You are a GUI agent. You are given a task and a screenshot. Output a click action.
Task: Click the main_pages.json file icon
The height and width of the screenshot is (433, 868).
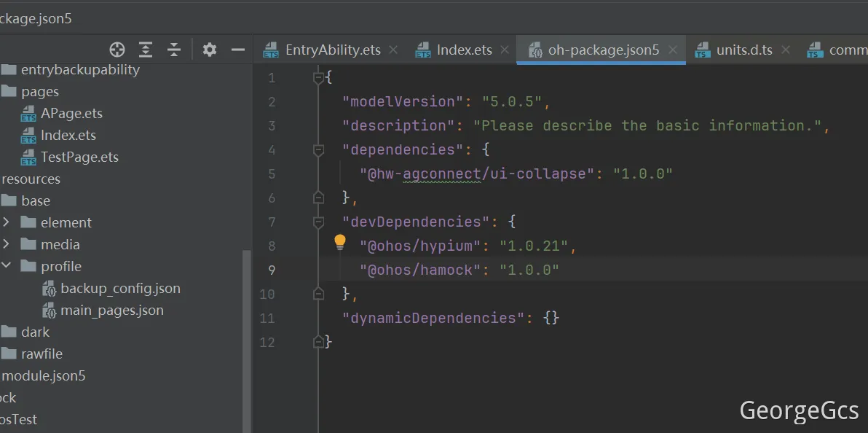pyautogui.click(x=50, y=311)
